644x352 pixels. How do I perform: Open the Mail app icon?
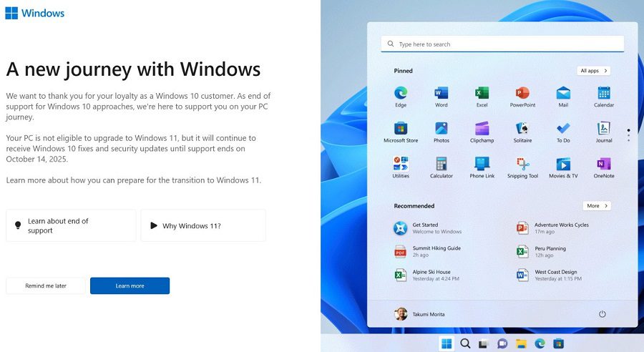563,97
